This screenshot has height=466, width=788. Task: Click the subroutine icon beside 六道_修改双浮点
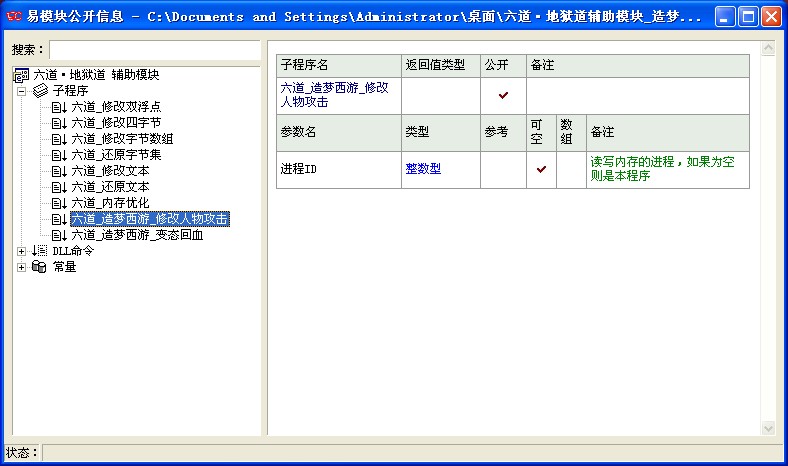click(59, 107)
